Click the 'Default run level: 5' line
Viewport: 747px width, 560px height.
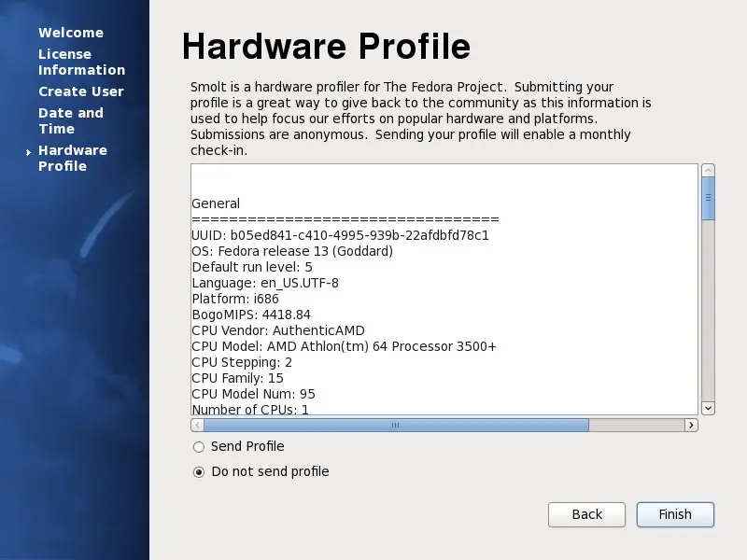tap(252, 267)
